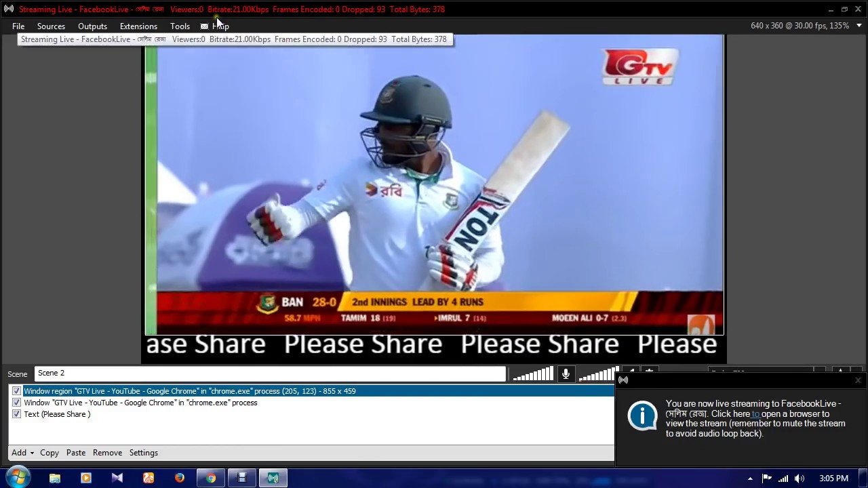
Task: Open the Windows Start menu
Action: 17,478
